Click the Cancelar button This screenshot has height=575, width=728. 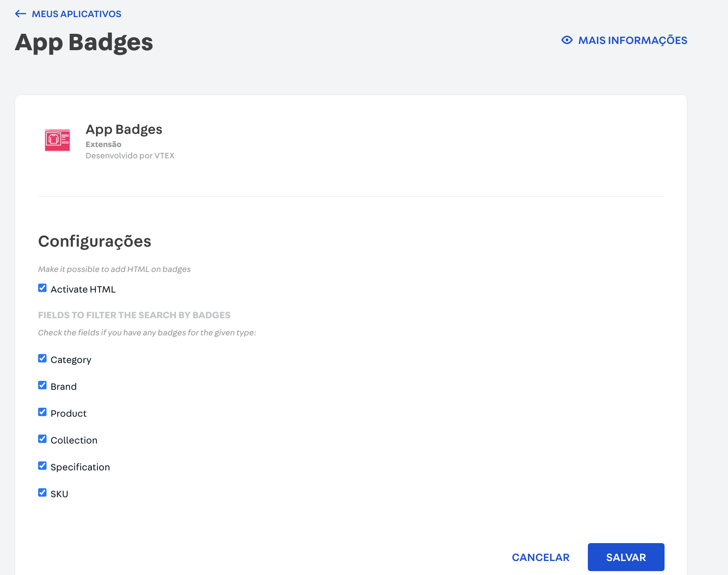click(x=540, y=557)
